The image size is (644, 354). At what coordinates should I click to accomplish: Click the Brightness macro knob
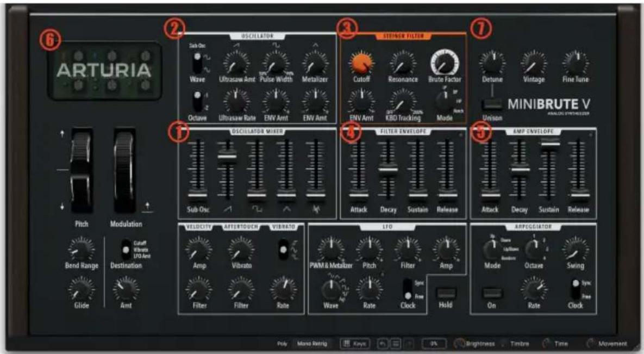click(459, 344)
